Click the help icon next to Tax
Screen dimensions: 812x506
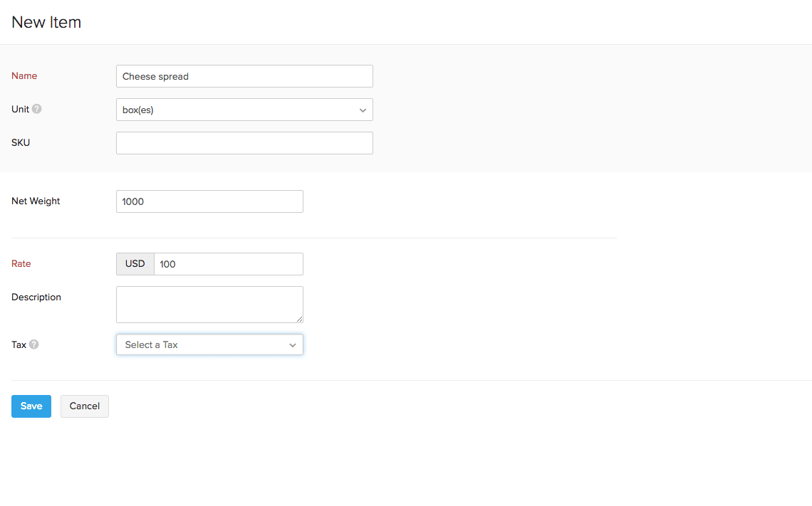pyautogui.click(x=34, y=344)
